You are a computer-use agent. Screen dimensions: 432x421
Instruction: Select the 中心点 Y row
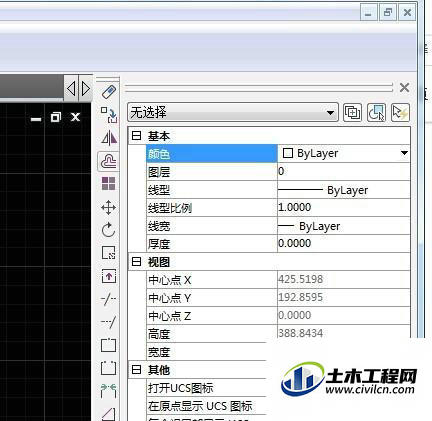coord(278,298)
